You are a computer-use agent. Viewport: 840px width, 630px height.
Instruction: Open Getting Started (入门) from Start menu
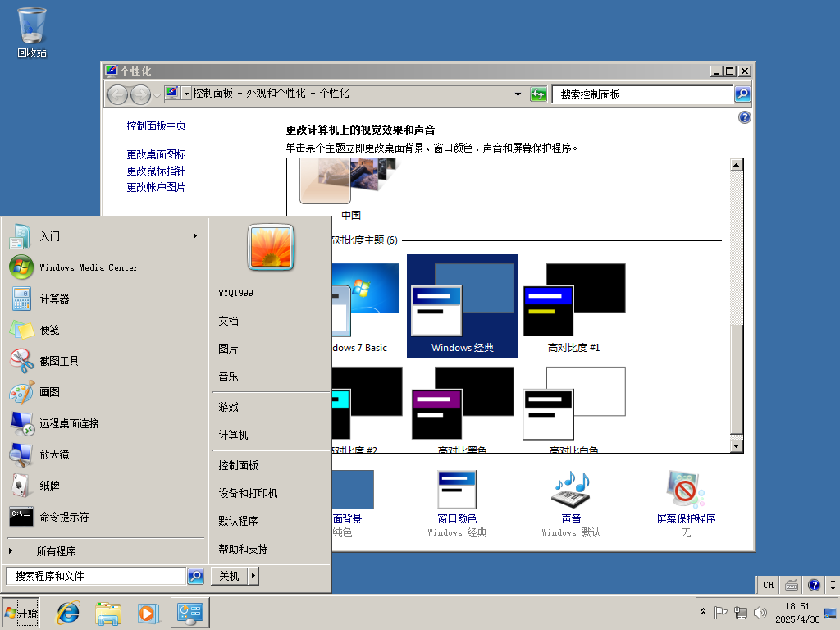point(104,236)
